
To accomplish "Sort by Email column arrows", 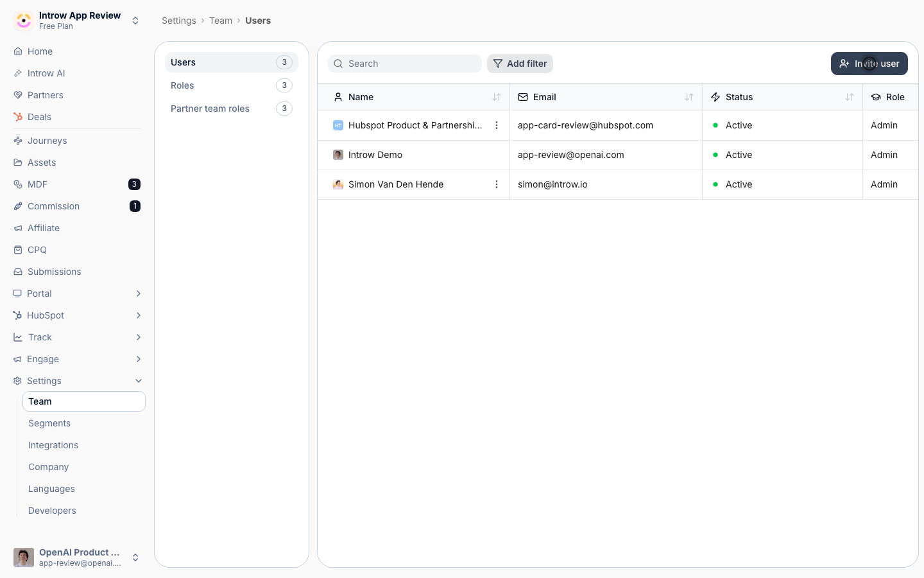I will pos(689,97).
